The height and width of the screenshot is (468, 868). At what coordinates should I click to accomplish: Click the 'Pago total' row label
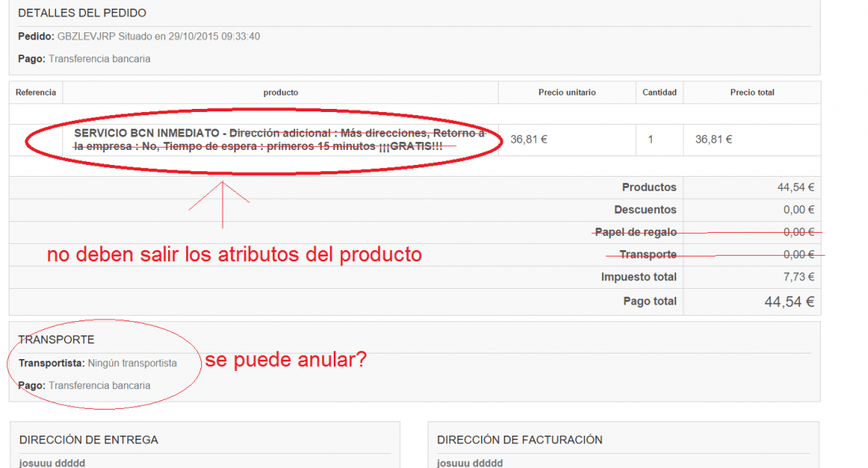tap(650, 301)
